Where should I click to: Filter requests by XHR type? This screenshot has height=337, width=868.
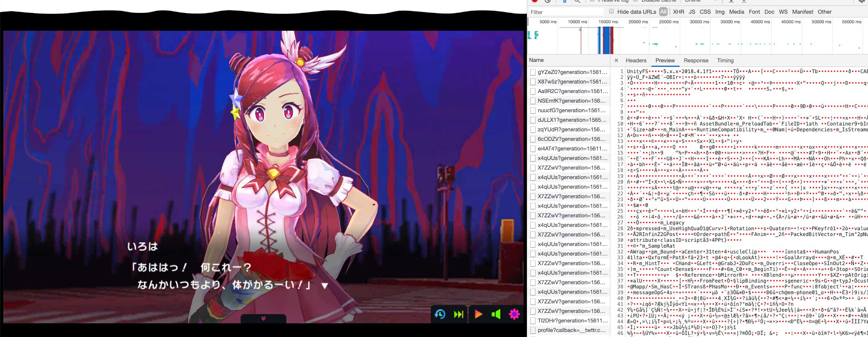click(679, 12)
